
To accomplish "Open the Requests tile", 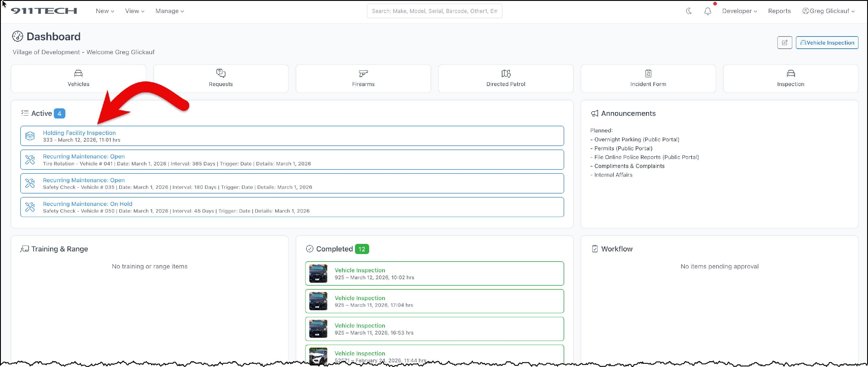I will pyautogui.click(x=221, y=78).
